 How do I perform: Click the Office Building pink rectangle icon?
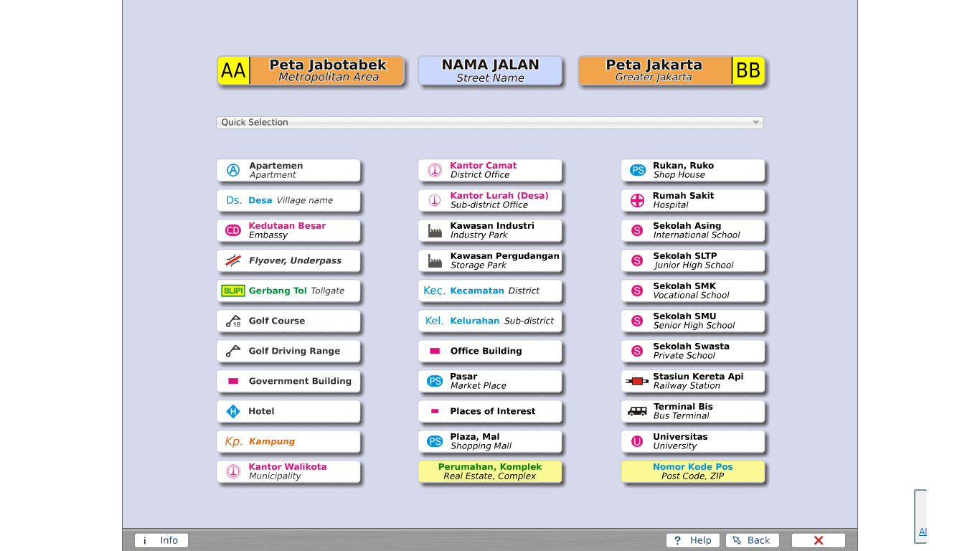pyautogui.click(x=435, y=351)
